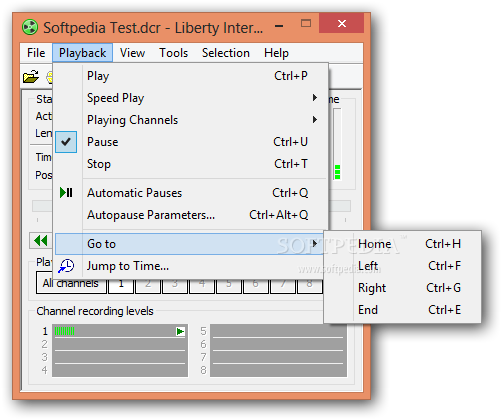This screenshot has height=420, width=502.
Task: Click channel 1 green play indicator
Action: point(180,331)
